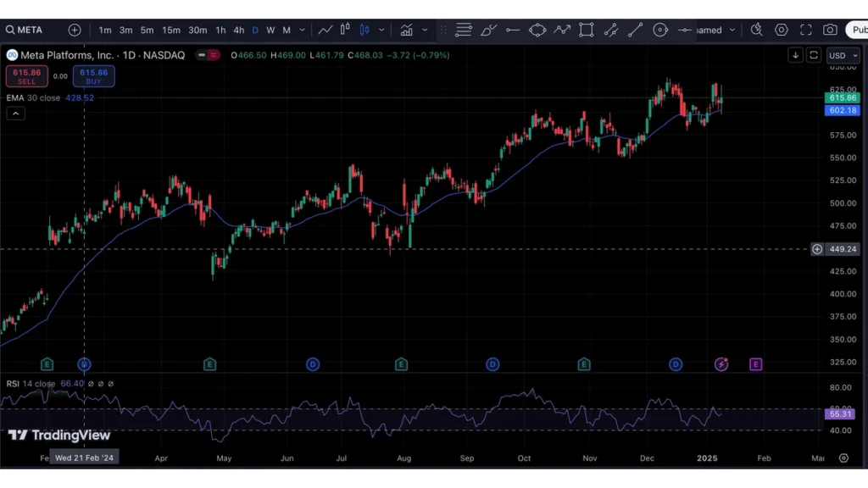This screenshot has height=488, width=868.
Task: Select the parallel channel tool
Action: tap(611, 30)
